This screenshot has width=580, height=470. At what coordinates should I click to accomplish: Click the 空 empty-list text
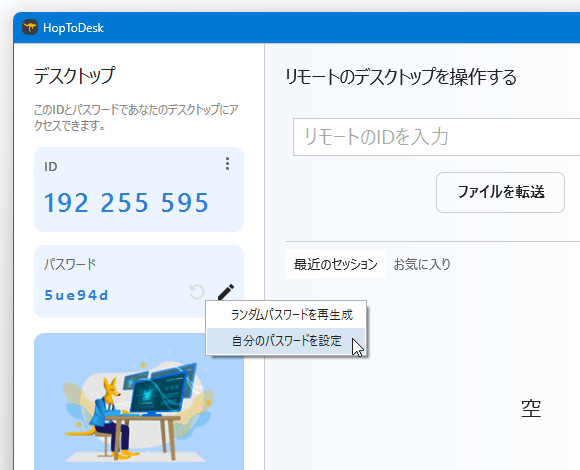(531, 408)
